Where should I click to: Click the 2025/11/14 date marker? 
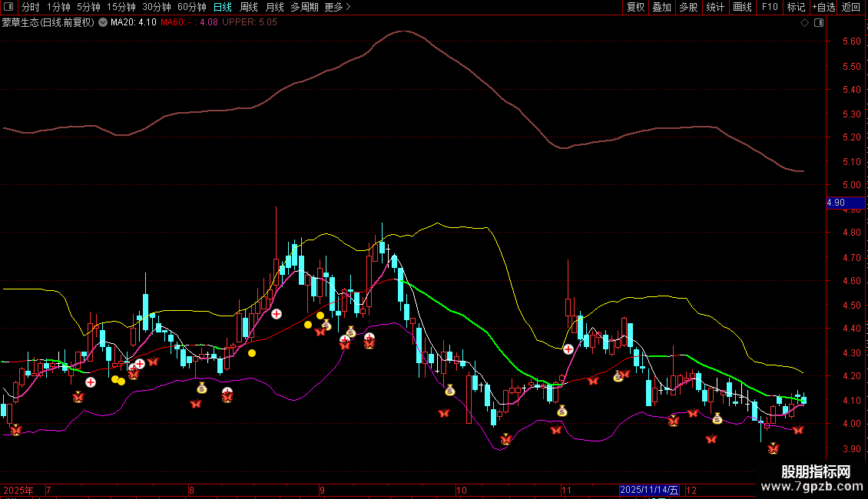[x=649, y=490]
